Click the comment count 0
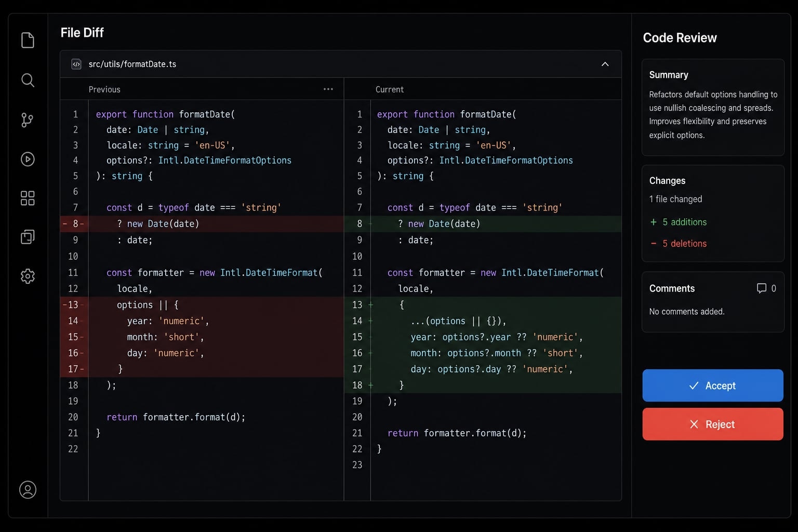The image size is (798, 532). [774, 288]
